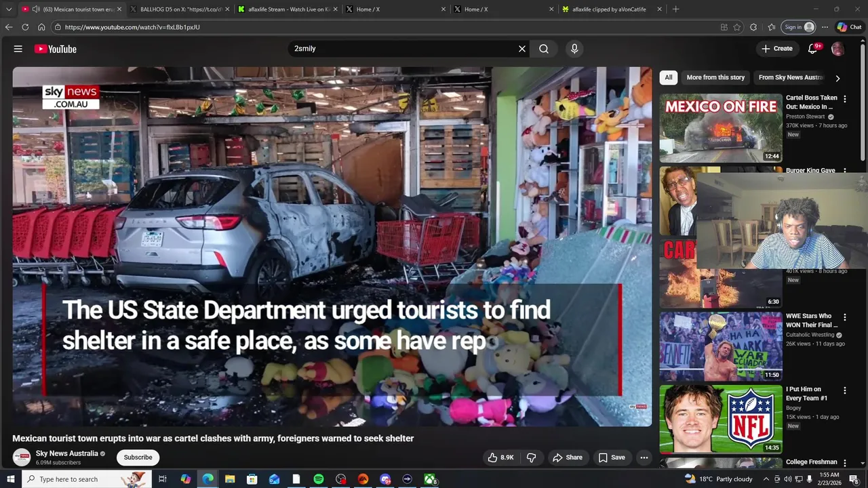
Task: Open File Explorer from taskbar
Action: [x=230, y=479]
